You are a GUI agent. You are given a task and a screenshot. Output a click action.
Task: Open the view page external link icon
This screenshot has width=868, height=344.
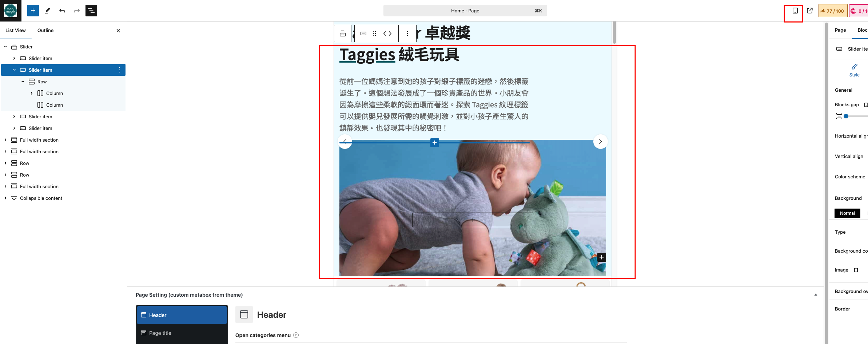click(810, 11)
